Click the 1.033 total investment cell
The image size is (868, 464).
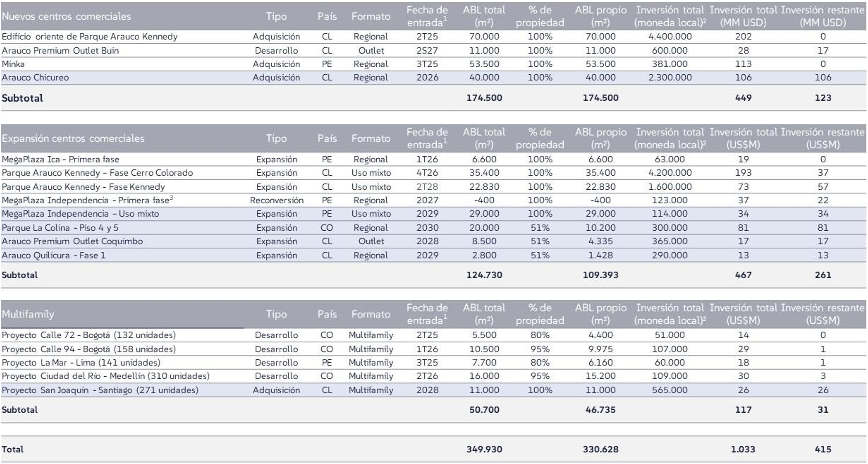pos(742,449)
